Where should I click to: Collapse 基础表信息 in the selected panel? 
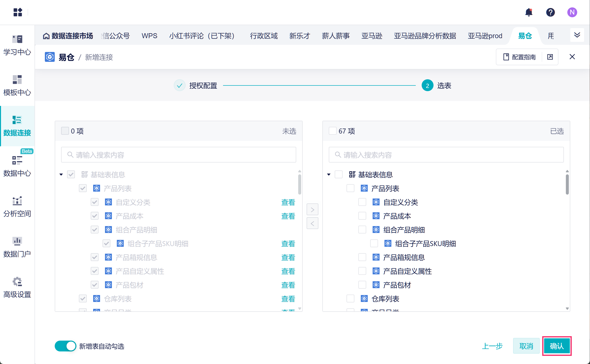click(x=329, y=175)
